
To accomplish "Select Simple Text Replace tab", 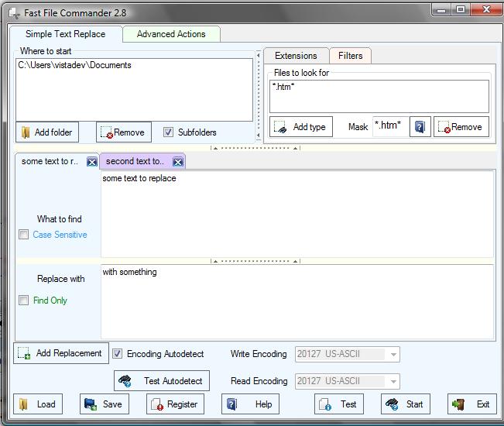I will 66,34.
